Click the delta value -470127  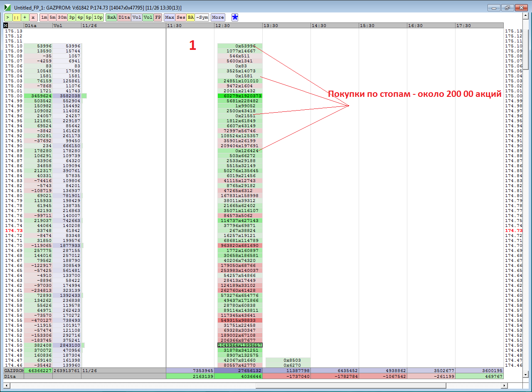point(38,321)
